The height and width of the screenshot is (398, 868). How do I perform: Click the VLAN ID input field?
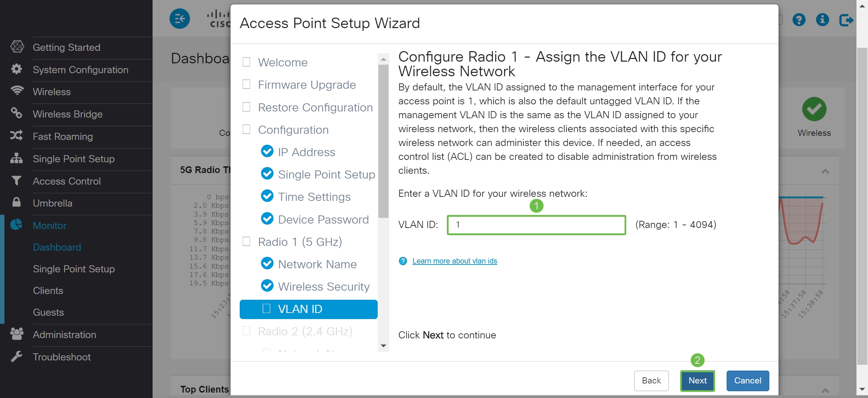tap(536, 225)
